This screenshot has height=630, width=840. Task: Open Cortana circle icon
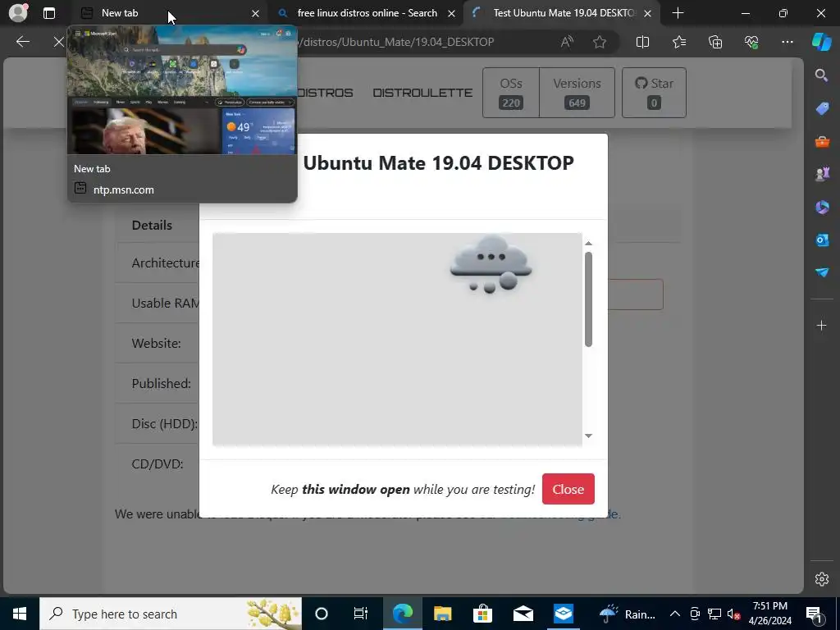click(321, 614)
